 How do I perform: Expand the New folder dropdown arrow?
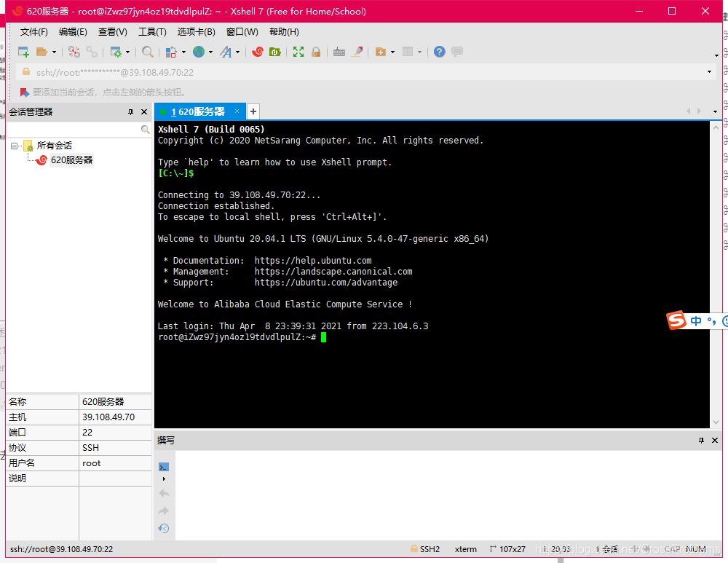coord(393,52)
